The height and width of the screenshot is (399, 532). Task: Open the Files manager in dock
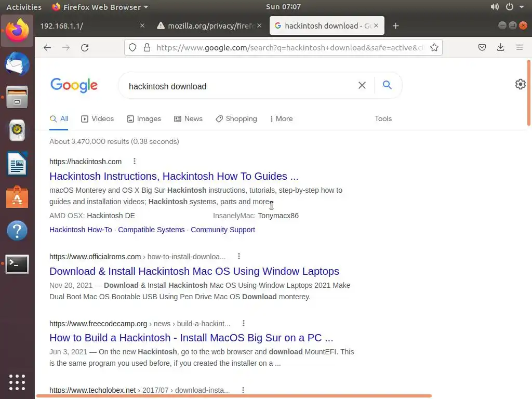point(17,97)
